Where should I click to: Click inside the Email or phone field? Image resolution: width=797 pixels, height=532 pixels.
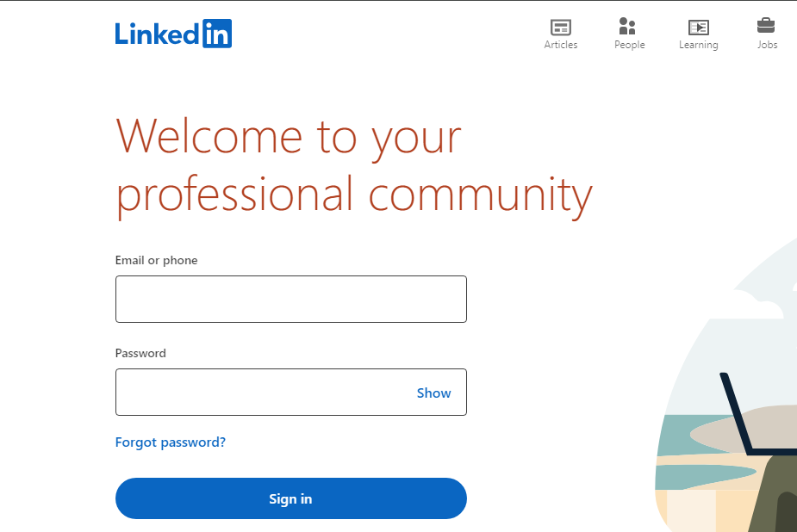coord(290,299)
